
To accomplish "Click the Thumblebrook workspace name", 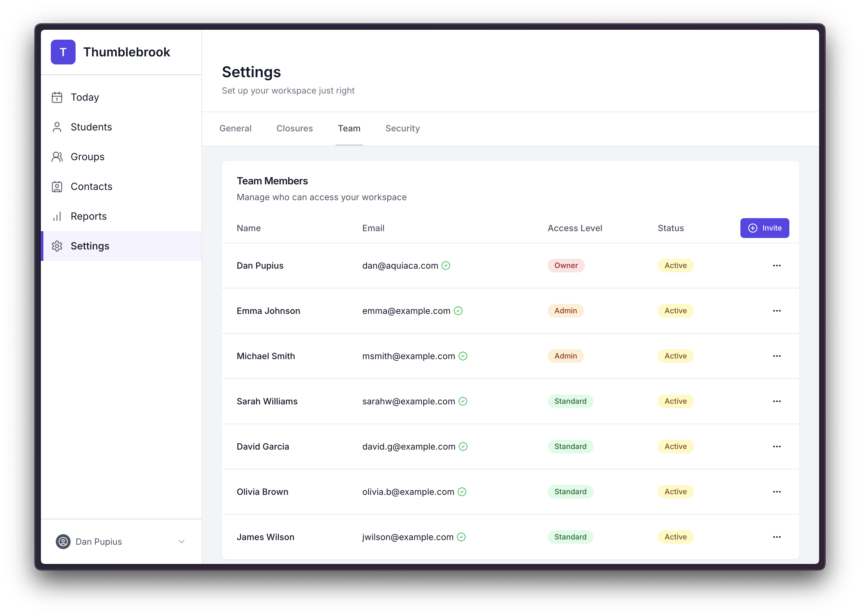I will point(127,52).
